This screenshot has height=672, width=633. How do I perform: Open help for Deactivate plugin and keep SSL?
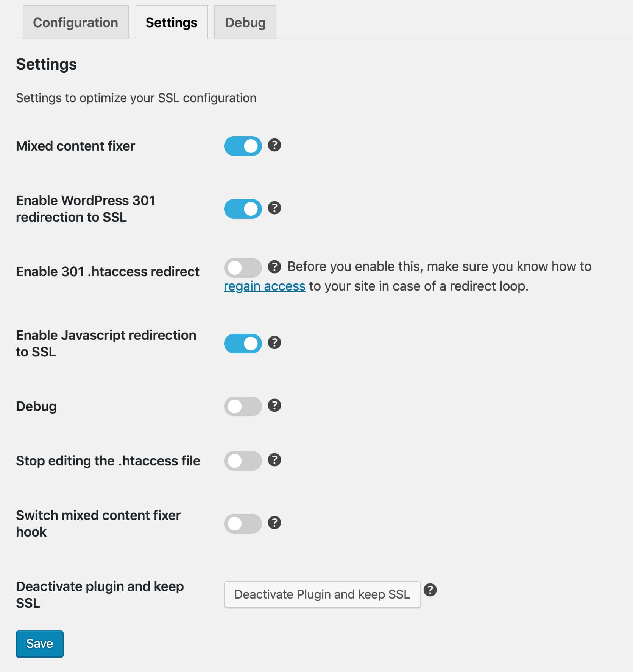(x=431, y=590)
